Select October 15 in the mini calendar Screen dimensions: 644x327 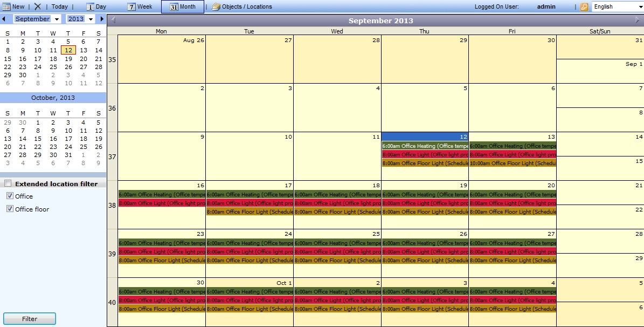(x=38, y=139)
